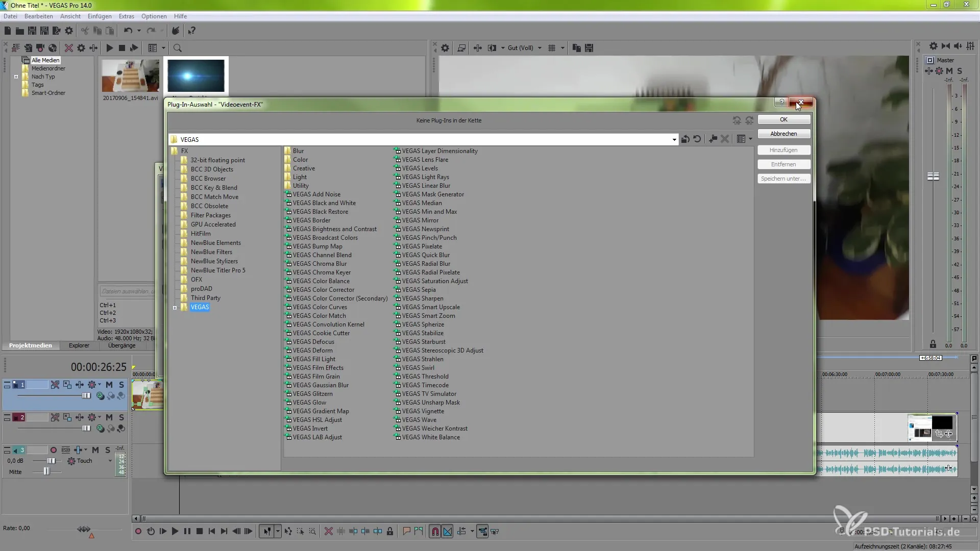980x551 pixels.
Task: Click Speichern unter... button
Action: coord(784,179)
